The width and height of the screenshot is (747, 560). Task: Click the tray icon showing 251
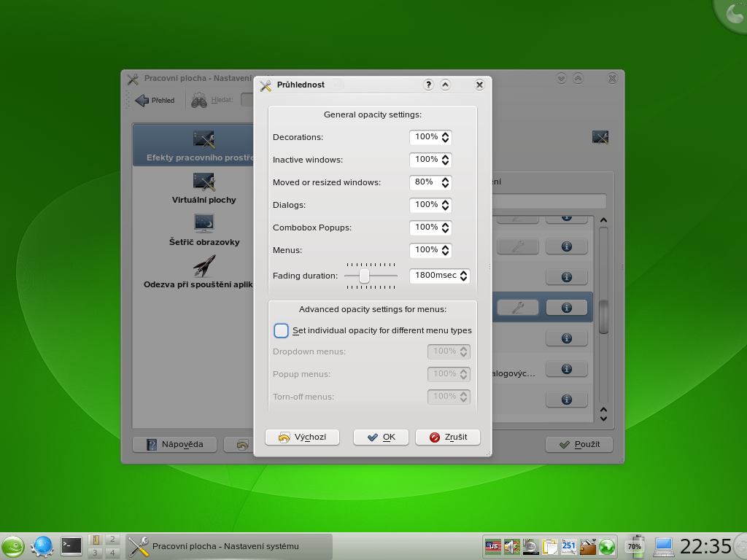tap(569, 547)
